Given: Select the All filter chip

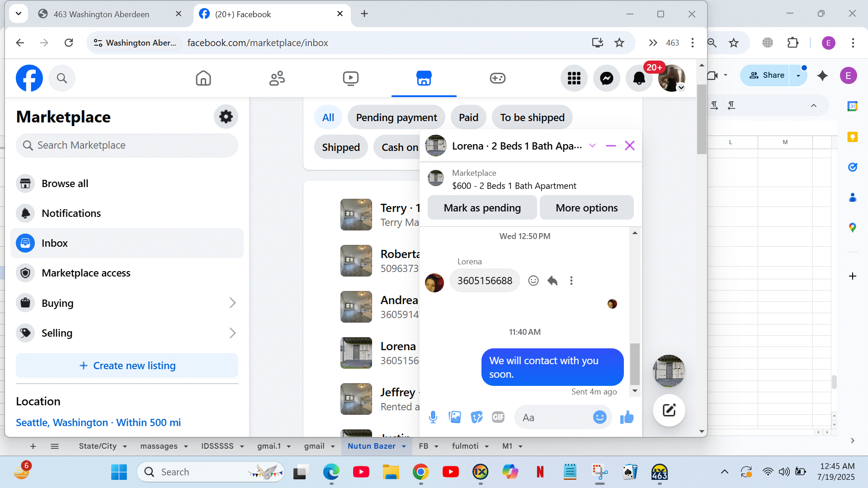Looking at the screenshot, I should point(328,117).
